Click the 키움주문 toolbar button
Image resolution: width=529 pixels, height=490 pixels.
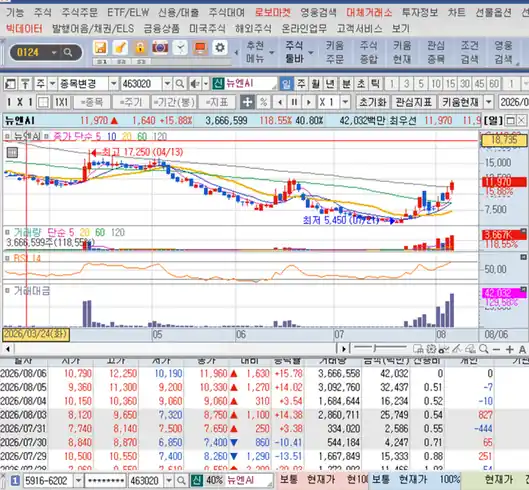(335, 52)
